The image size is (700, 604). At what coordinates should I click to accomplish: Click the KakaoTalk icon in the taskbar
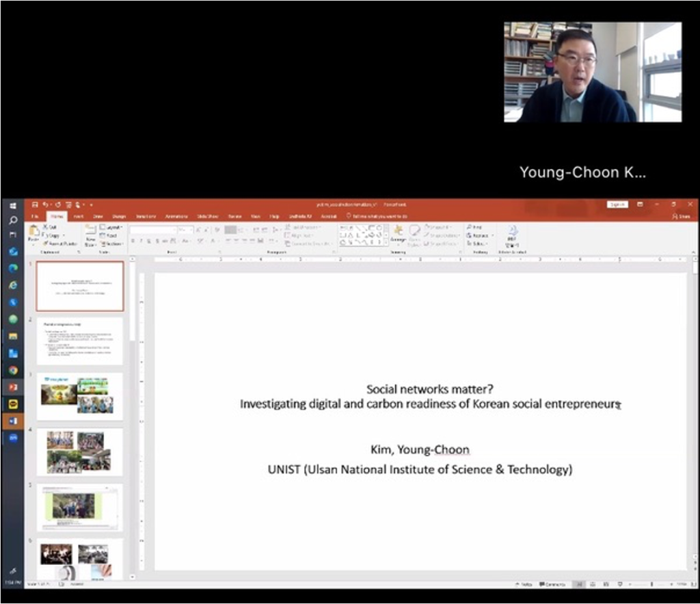13,404
